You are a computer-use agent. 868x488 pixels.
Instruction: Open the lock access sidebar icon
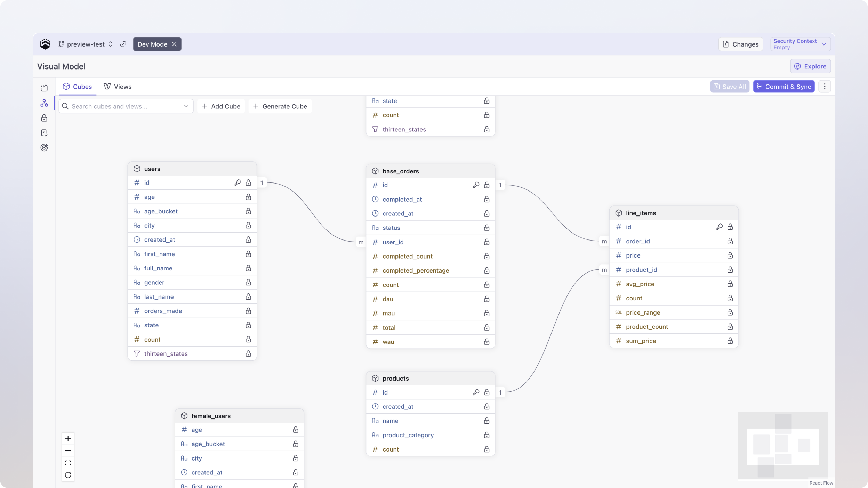(44, 118)
